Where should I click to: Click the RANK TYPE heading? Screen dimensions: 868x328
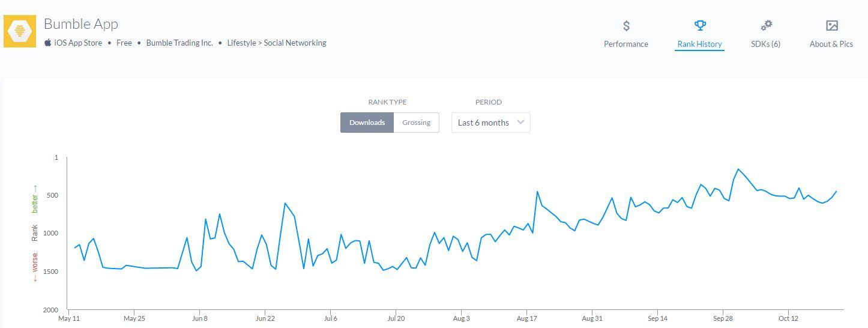point(387,102)
